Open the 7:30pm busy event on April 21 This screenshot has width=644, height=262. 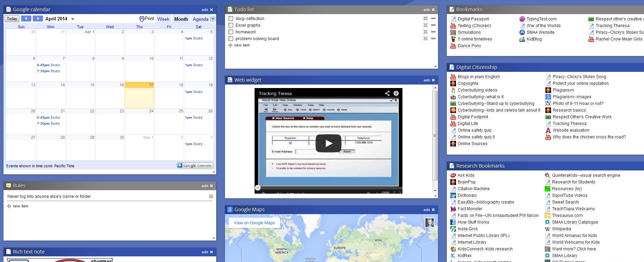tap(49, 123)
